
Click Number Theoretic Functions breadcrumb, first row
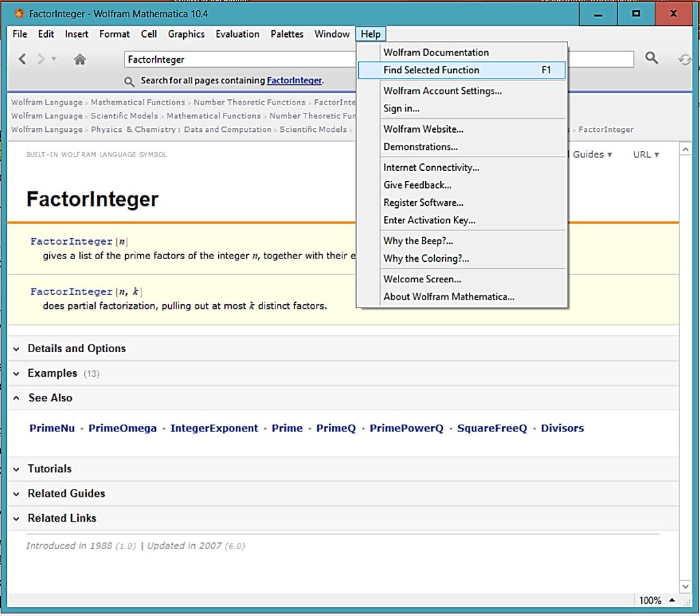pos(250,103)
